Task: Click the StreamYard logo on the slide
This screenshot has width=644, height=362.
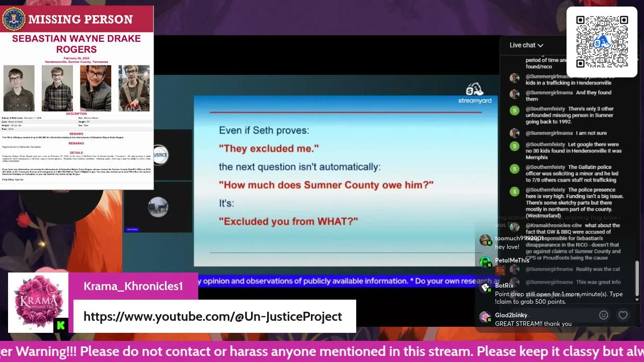Action: click(474, 94)
